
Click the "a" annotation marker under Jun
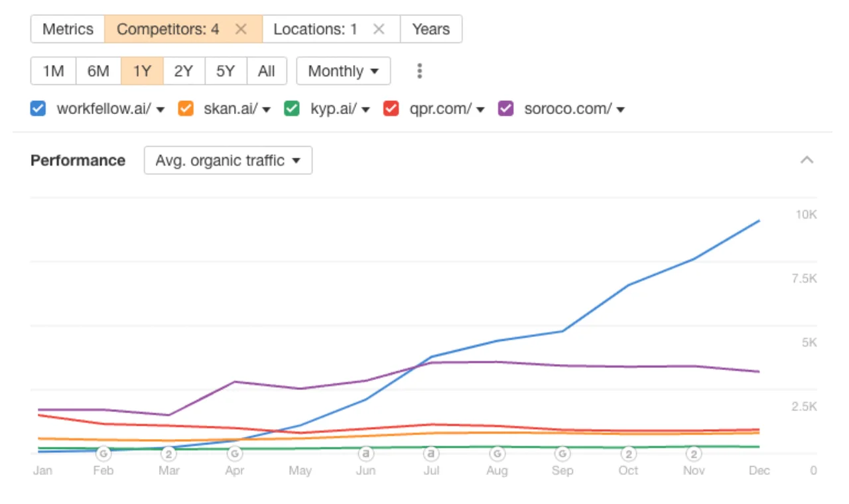pos(365,454)
